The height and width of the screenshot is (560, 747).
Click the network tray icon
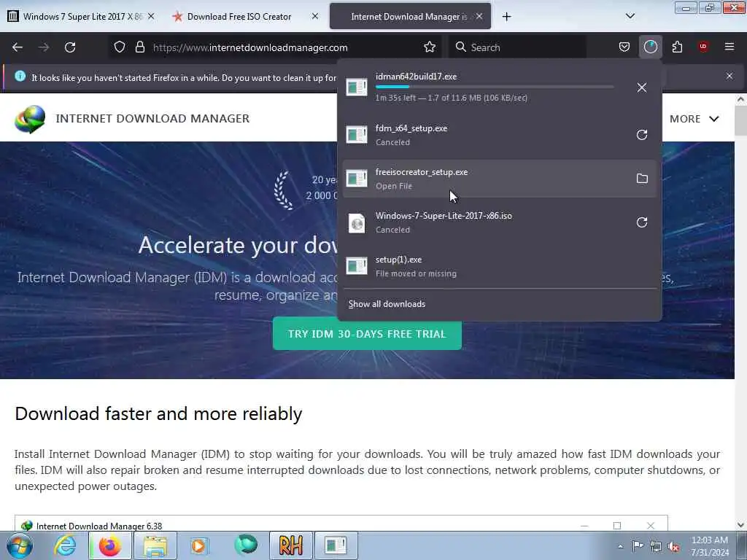[x=656, y=546]
